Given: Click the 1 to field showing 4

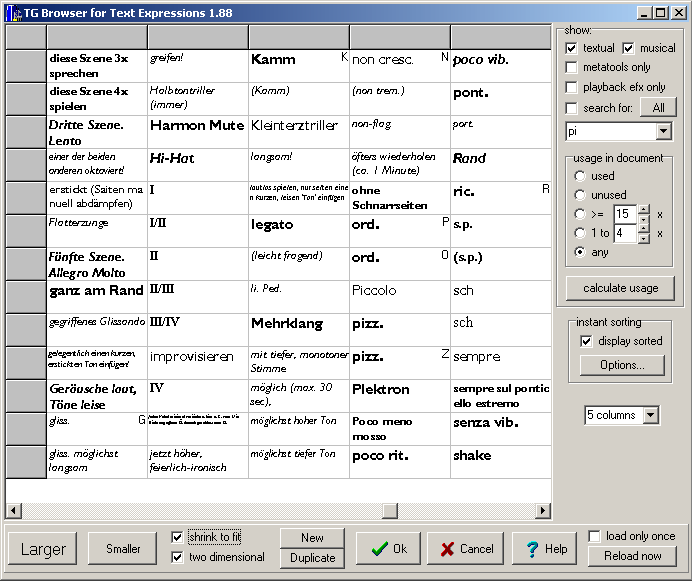Looking at the screenshot, I should 625,233.
